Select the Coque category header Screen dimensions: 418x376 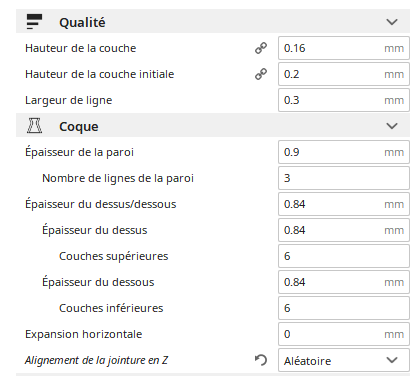[213, 126]
